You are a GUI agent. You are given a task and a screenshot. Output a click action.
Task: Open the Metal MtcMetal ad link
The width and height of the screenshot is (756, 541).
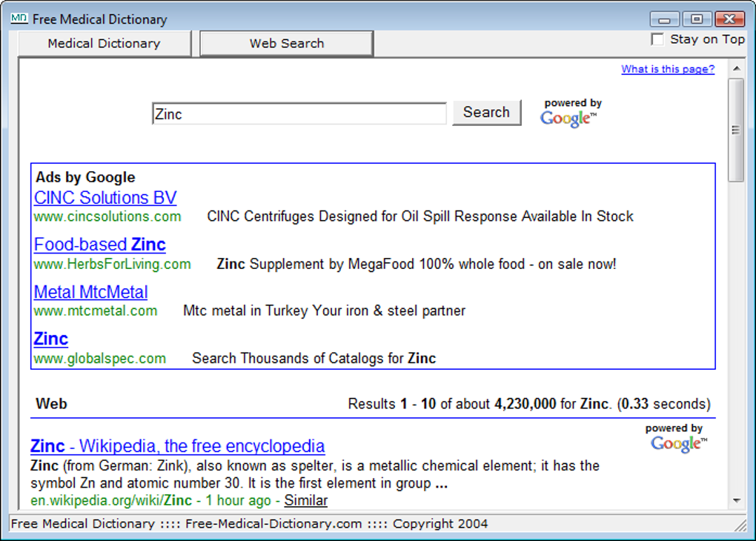click(x=90, y=292)
